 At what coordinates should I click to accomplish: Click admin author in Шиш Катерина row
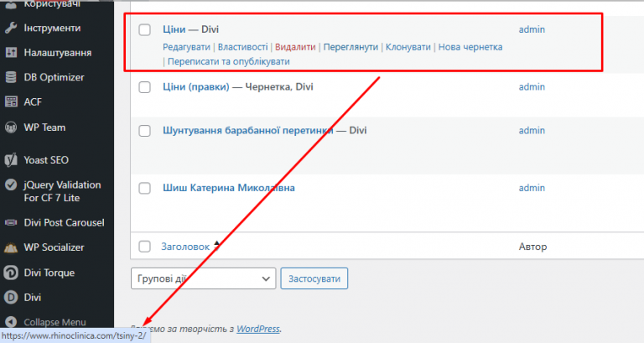pyautogui.click(x=532, y=188)
